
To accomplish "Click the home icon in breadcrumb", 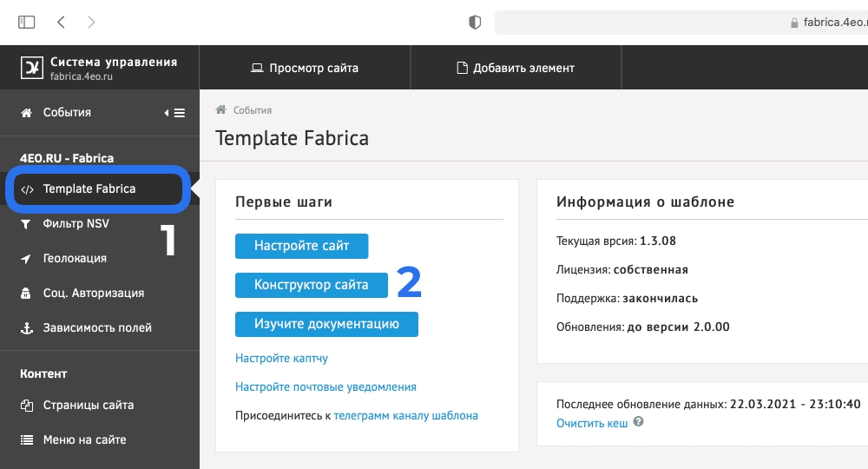I will click(221, 110).
